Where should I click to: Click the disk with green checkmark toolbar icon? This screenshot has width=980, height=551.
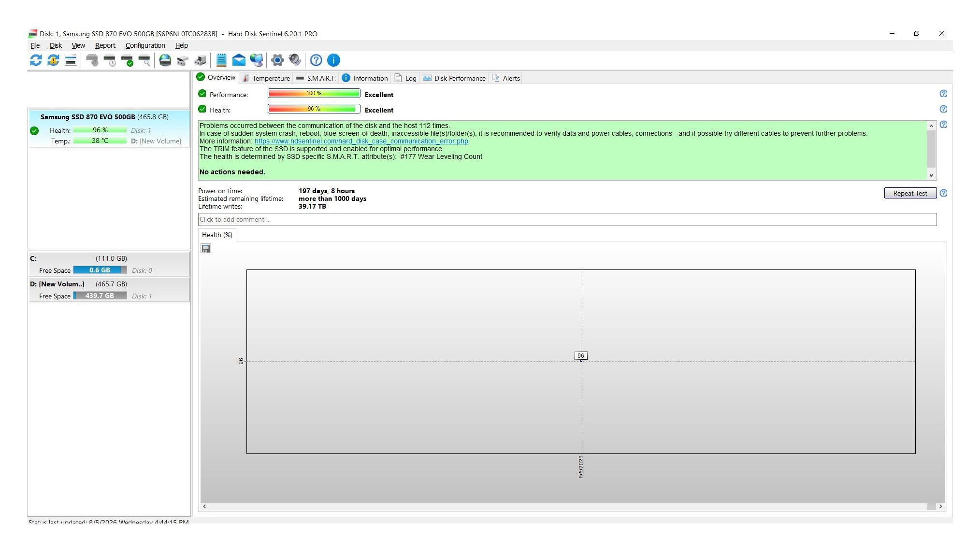click(127, 60)
